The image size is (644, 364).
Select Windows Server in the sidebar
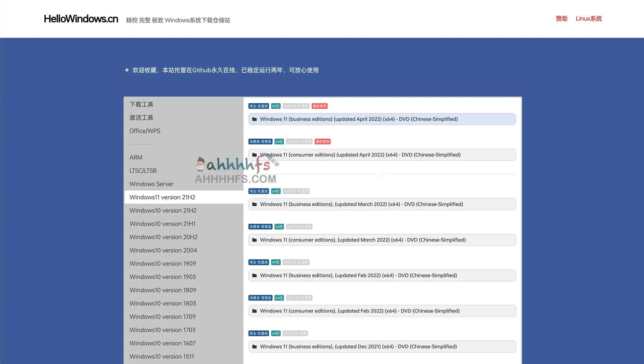tap(151, 184)
